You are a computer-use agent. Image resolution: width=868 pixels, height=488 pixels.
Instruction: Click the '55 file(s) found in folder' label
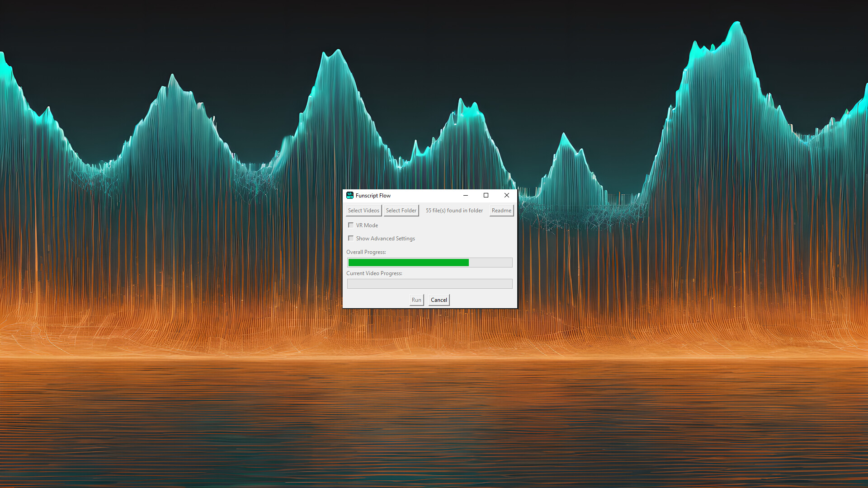click(x=454, y=210)
